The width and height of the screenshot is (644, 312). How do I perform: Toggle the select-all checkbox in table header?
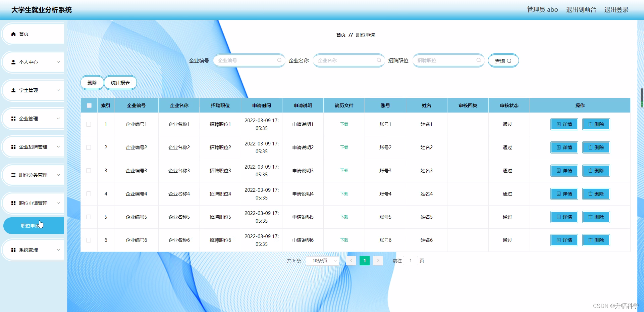pos(89,105)
